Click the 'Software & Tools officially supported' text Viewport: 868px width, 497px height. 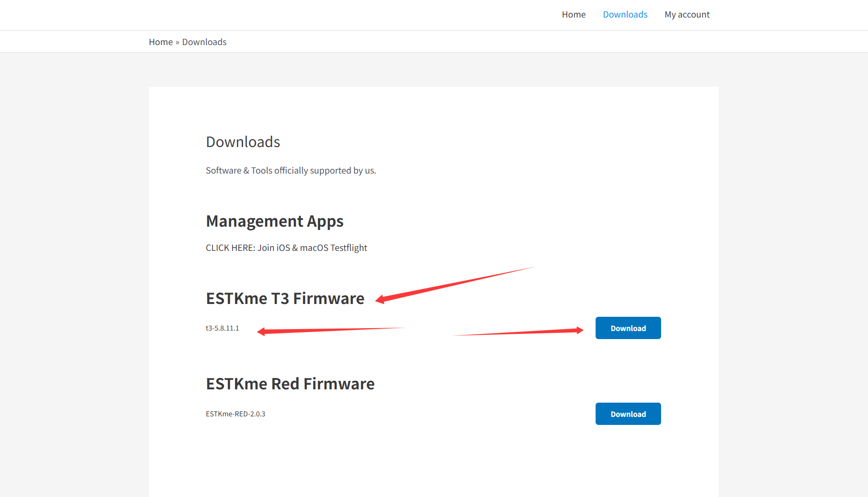point(290,170)
